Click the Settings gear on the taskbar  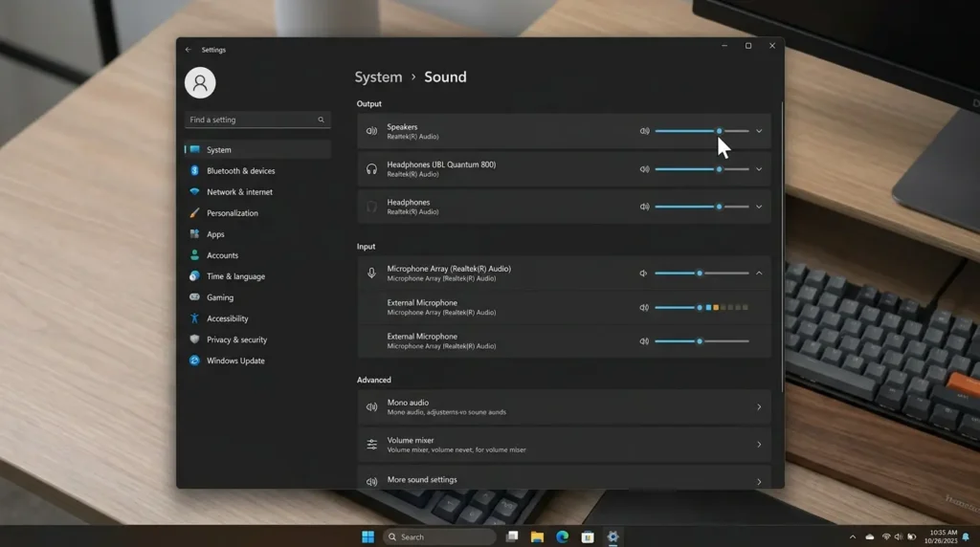click(x=613, y=537)
